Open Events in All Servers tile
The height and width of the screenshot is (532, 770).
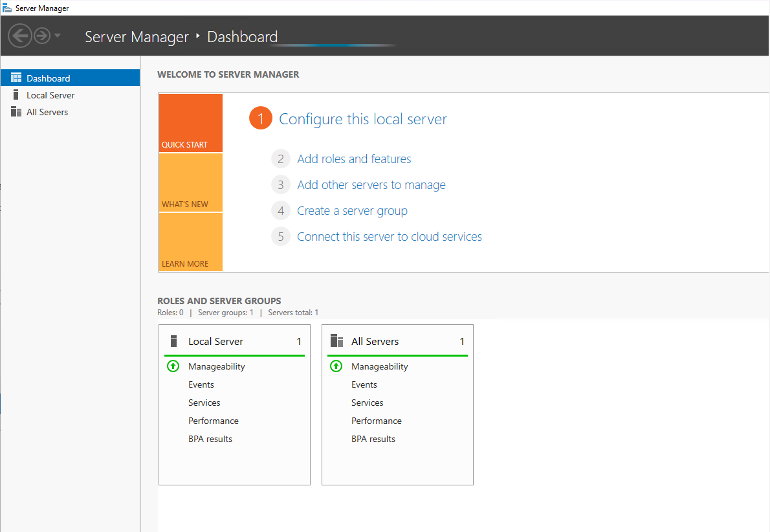point(364,384)
